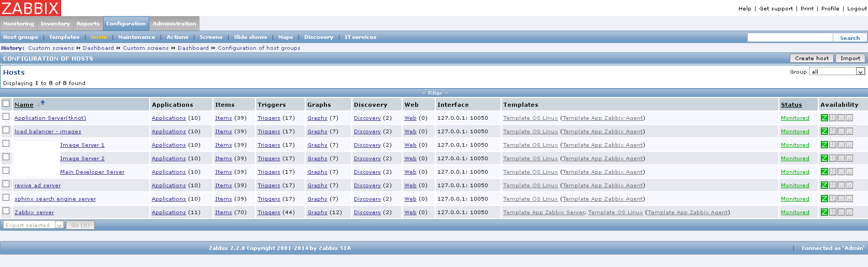
Task: Click Zabbix agent icon for Zabbix server row
Action: (824, 212)
